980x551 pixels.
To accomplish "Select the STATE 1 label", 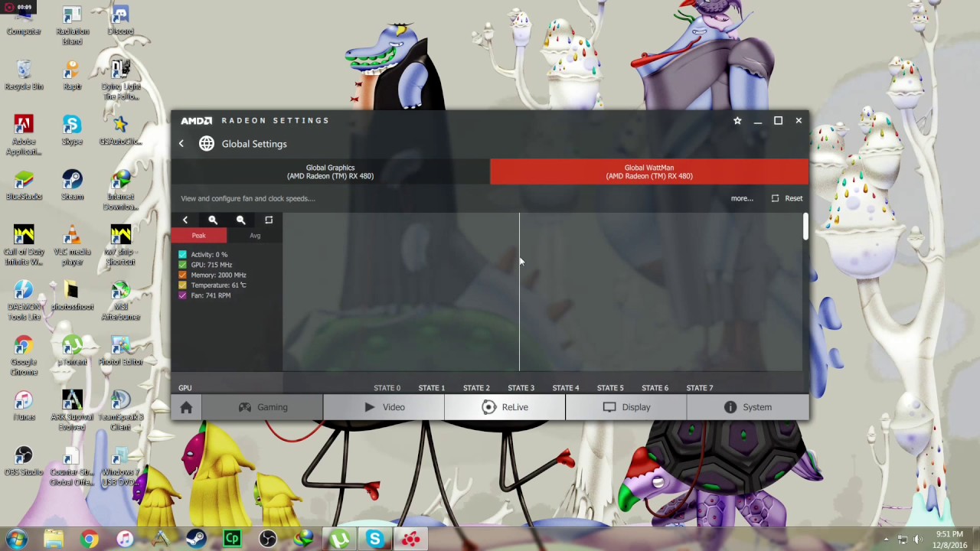I will (x=432, y=388).
